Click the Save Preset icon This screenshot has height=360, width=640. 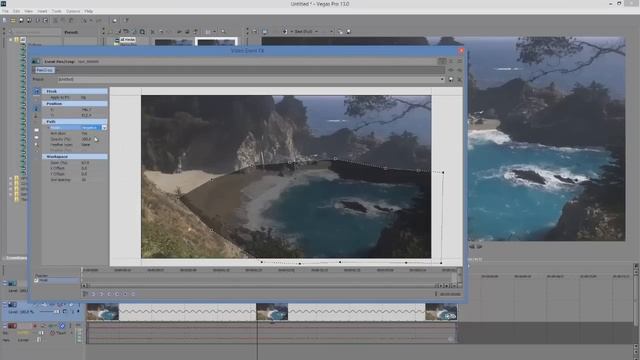point(451,79)
